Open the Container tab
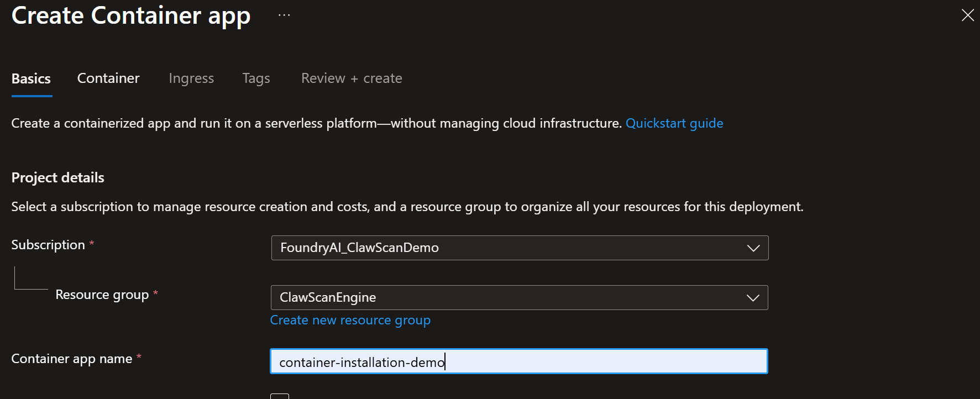 108,78
